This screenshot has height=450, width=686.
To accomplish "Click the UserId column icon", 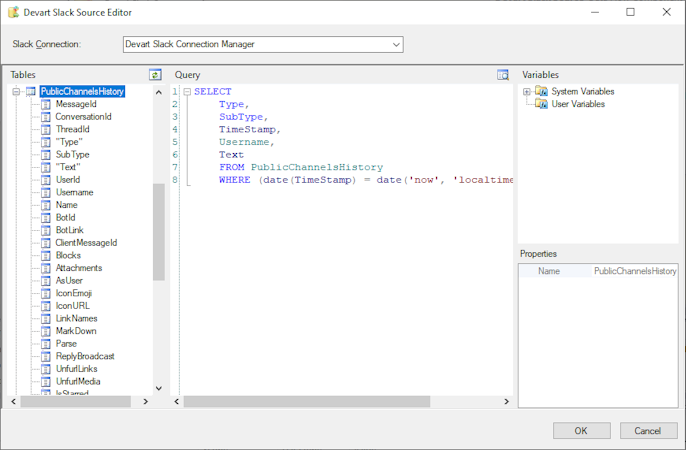I will (x=46, y=180).
